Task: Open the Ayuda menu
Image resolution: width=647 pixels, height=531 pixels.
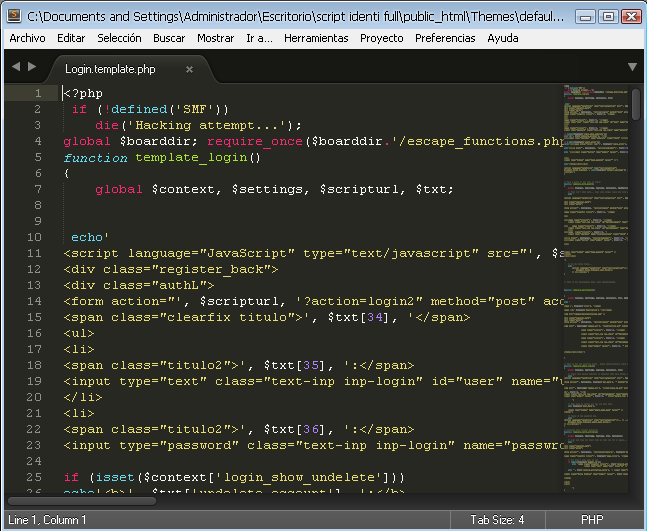Action: [503, 38]
